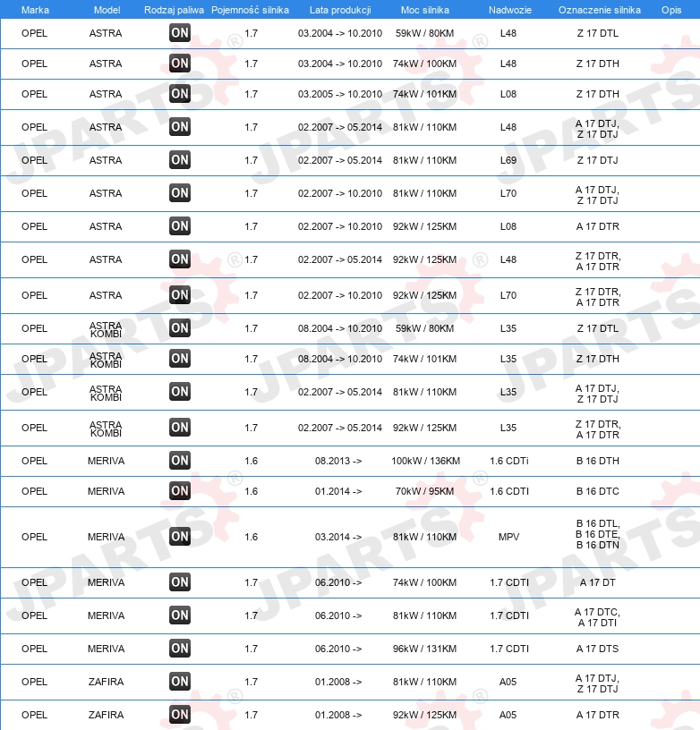700x730 pixels.
Task: Click the 100kW / 136KM power cell
Action: click(426, 461)
